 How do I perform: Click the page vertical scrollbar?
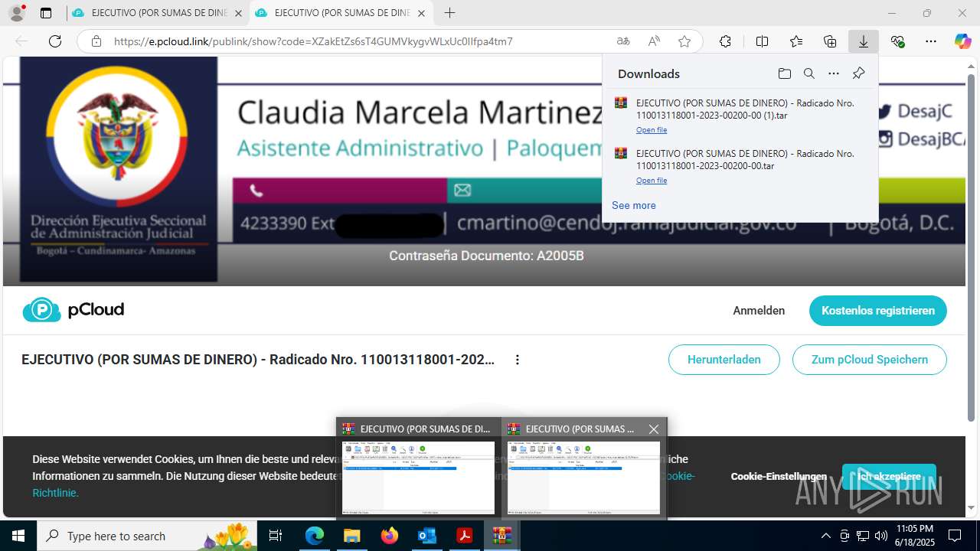pyautogui.click(x=972, y=247)
